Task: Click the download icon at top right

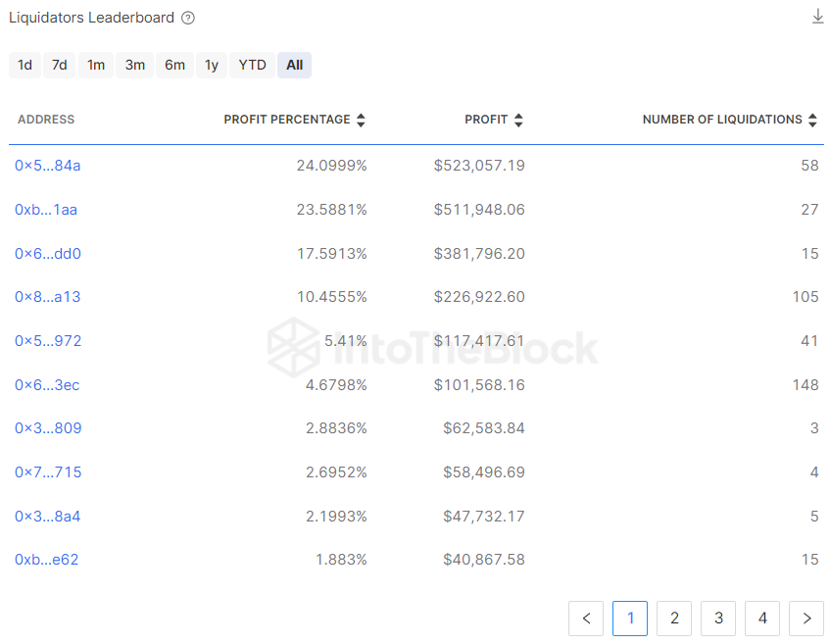Action: [817, 17]
